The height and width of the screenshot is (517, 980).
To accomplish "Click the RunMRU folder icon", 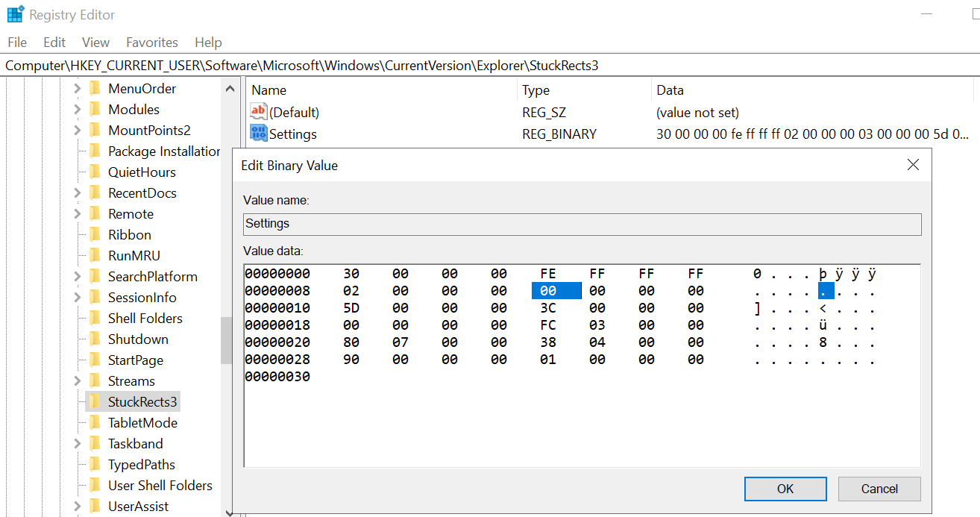I will pos(95,255).
